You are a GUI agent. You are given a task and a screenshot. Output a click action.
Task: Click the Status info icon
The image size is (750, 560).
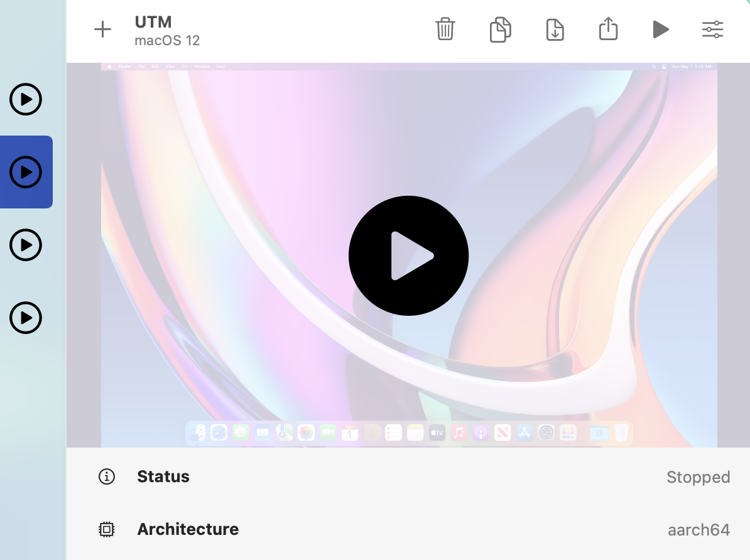pyautogui.click(x=107, y=477)
